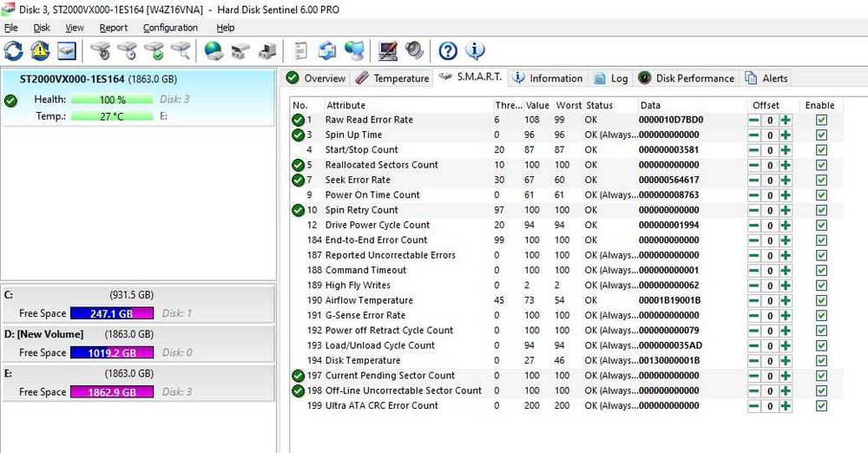Viewport: 868px width, 453px height.
Task: Open the Disk menu
Action: pyautogui.click(x=42, y=28)
